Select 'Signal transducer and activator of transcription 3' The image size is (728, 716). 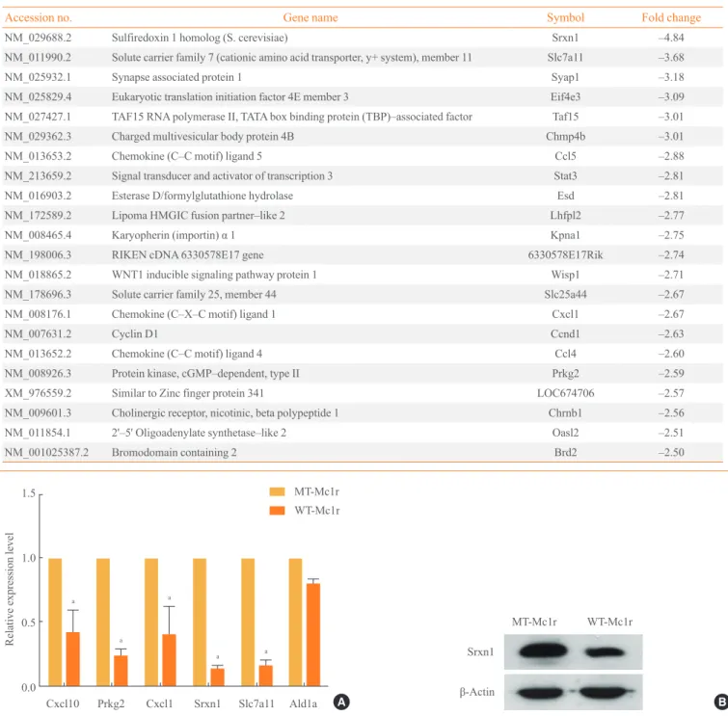point(222,175)
